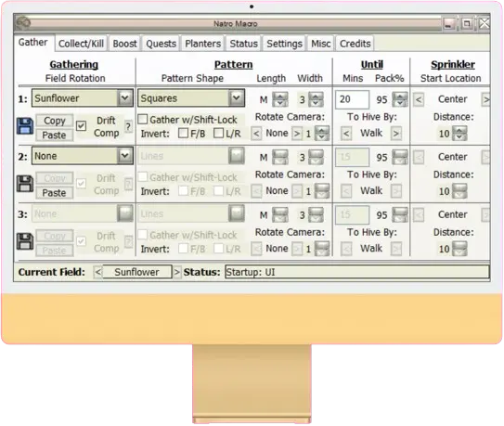Switch to the Collect/Kill tab
Image resolution: width=504 pixels, height=426 pixels.
pos(81,44)
